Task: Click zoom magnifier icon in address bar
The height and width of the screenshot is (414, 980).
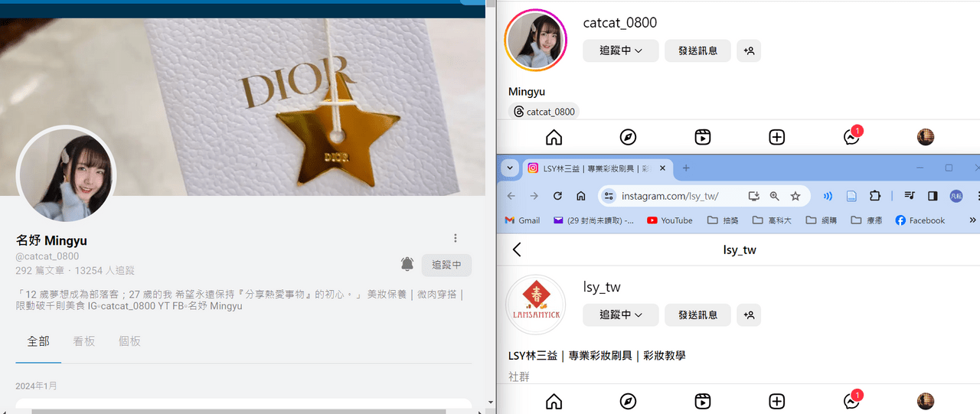Action: (774, 196)
